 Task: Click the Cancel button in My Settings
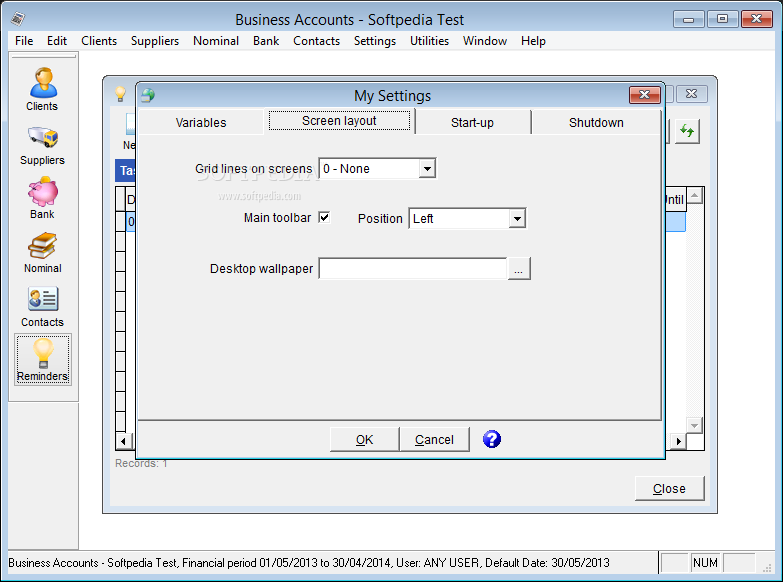click(x=434, y=440)
